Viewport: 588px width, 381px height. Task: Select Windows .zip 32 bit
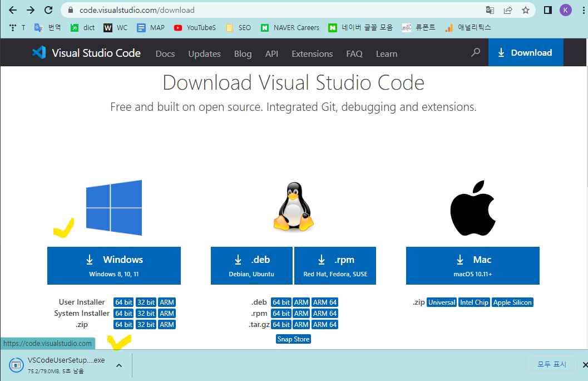click(x=146, y=325)
